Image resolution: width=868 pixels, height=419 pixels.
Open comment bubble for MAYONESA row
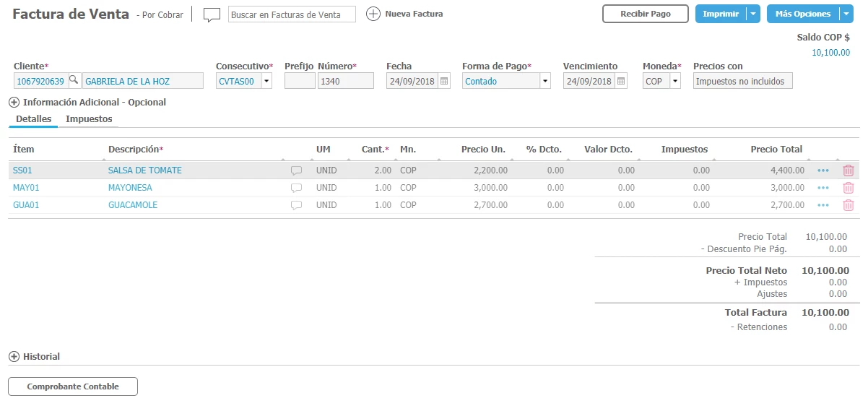pos(296,188)
